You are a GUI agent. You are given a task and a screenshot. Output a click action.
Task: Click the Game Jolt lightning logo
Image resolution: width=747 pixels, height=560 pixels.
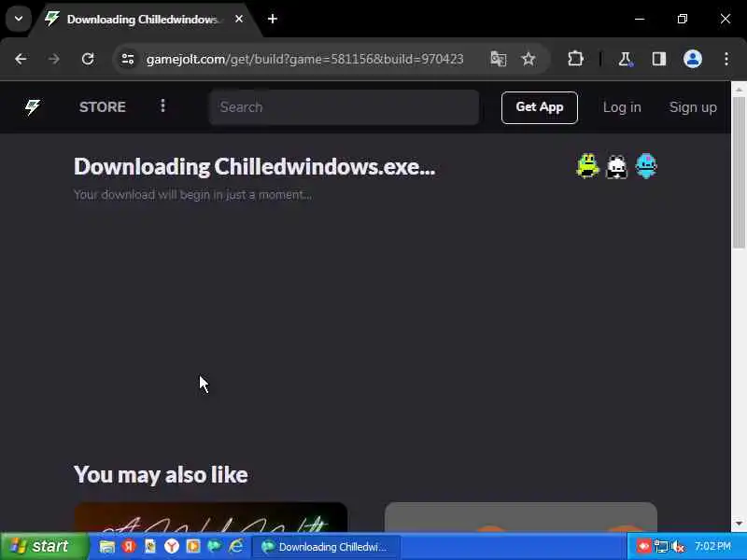pos(33,107)
